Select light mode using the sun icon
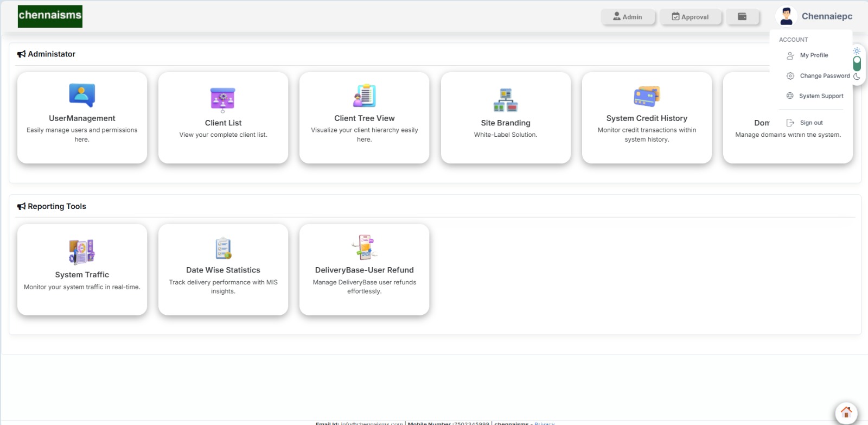868x425 pixels. [x=857, y=51]
